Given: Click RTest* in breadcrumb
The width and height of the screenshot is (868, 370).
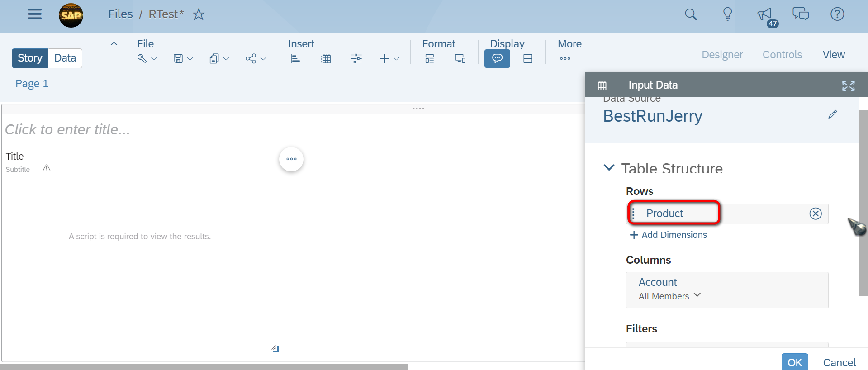Looking at the screenshot, I should tap(166, 14).
